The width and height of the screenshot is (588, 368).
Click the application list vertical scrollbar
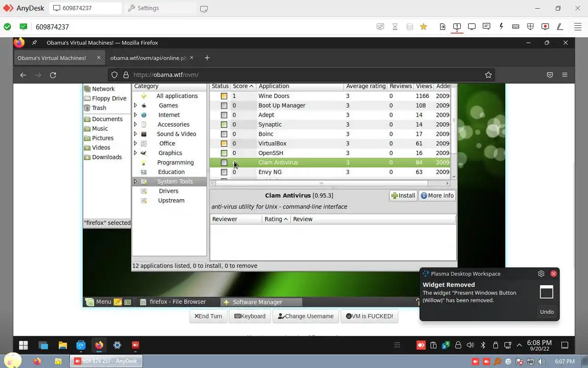point(454,121)
